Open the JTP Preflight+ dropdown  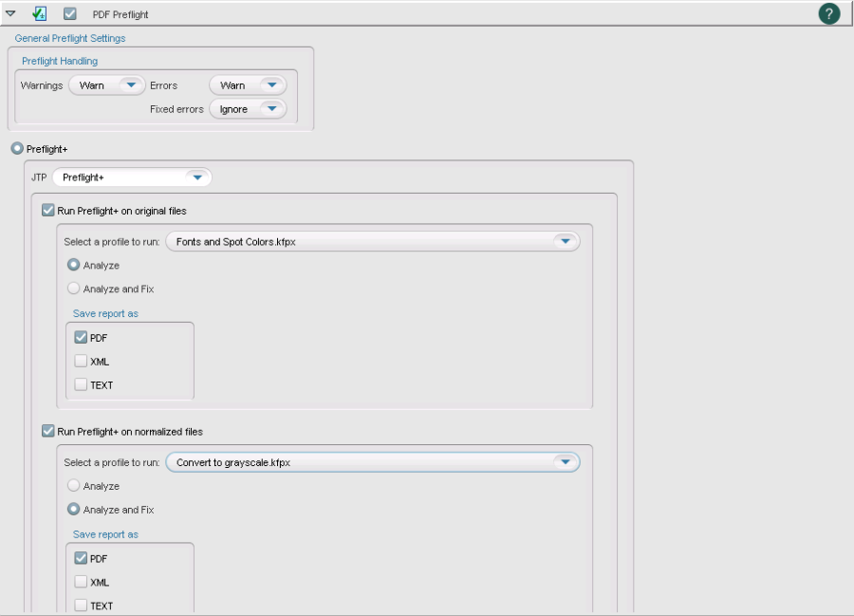(132, 177)
